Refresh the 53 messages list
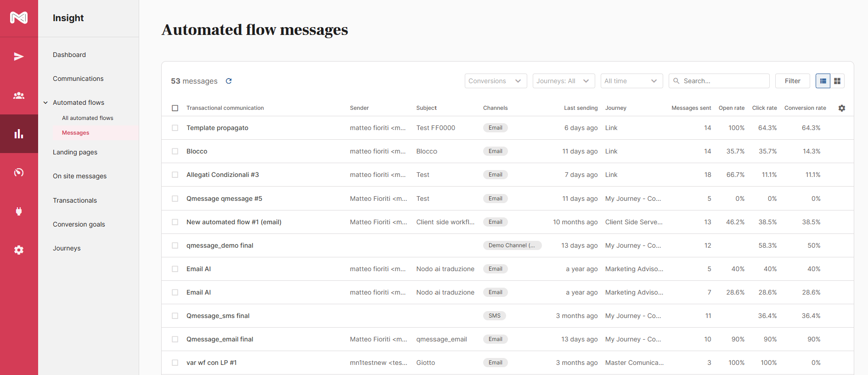Image resolution: width=868 pixels, height=375 pixels. pyautogui.click(x=229, y=81)
